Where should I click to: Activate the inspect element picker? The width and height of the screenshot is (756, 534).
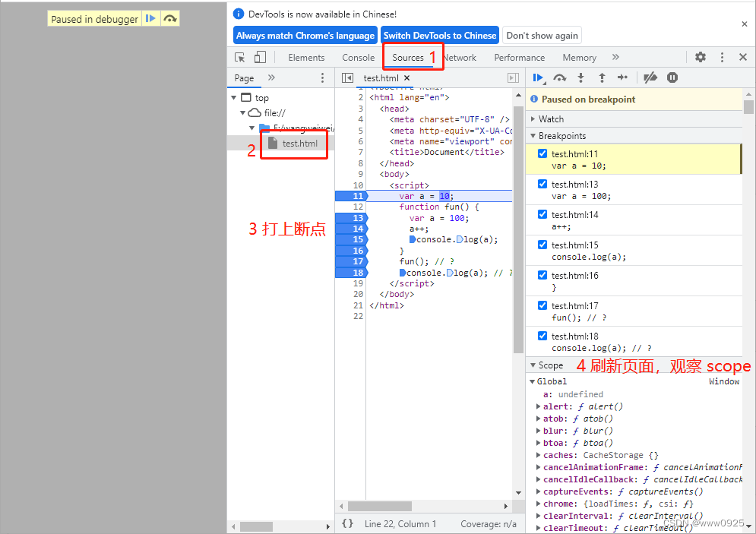click(239, 58)
